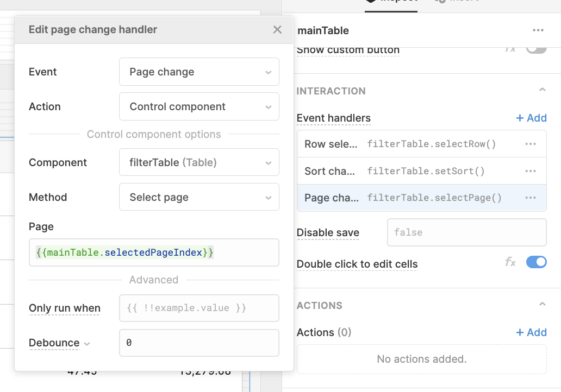This screenshot has height=392, width=561.
Task: Open the Method dropdown showing Select page
Action: [198, 197]
